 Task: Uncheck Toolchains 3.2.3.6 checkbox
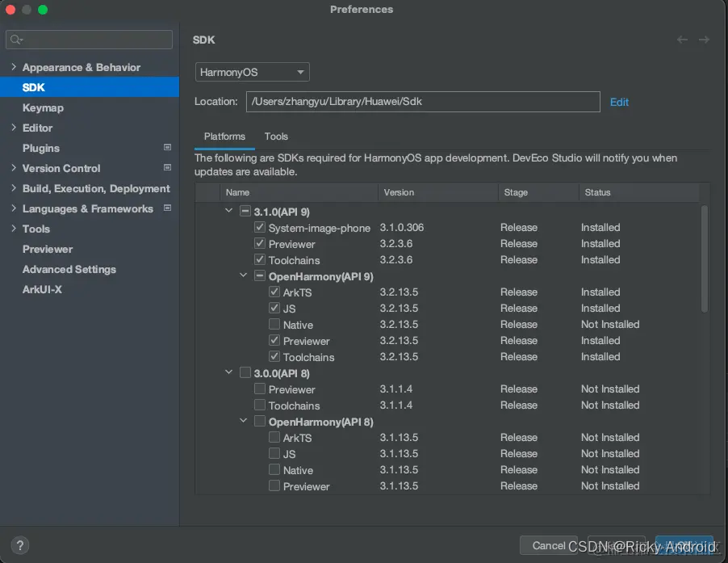point(260,259)
